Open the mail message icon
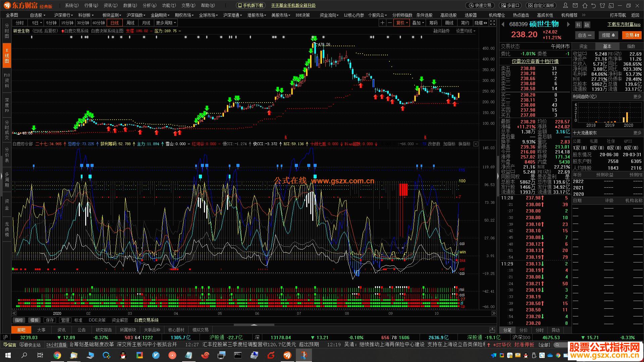The height and width of the screenshot is (362, 644). [575, 5]
